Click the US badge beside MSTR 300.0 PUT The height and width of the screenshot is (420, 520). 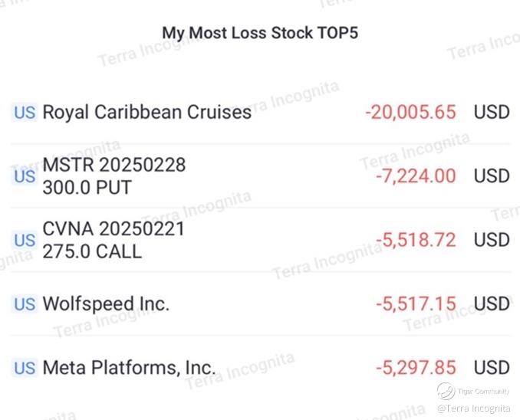click(x=25, y=176)
